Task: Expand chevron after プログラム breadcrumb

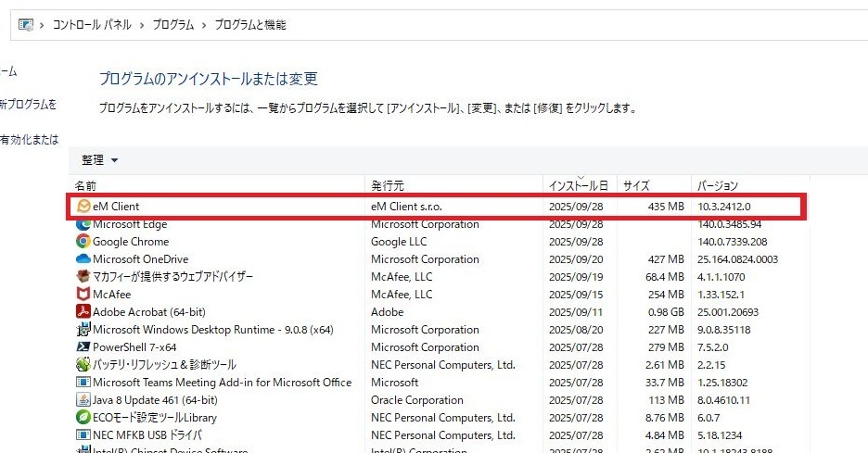Action: coord(204,25)
